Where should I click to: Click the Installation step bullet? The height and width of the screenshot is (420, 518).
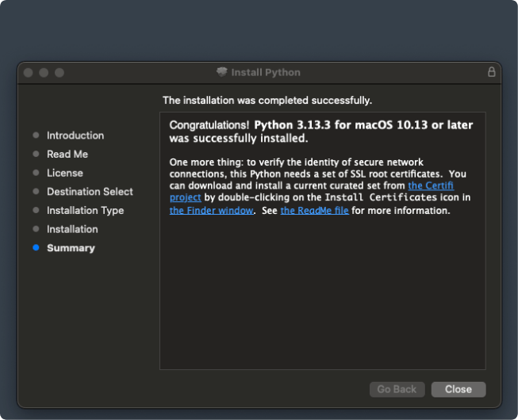coord(36,229)
